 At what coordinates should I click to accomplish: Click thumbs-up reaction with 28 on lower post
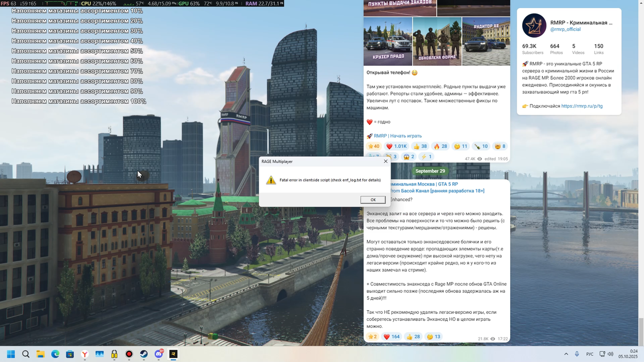pyautogui.click(x=413, y=337)
